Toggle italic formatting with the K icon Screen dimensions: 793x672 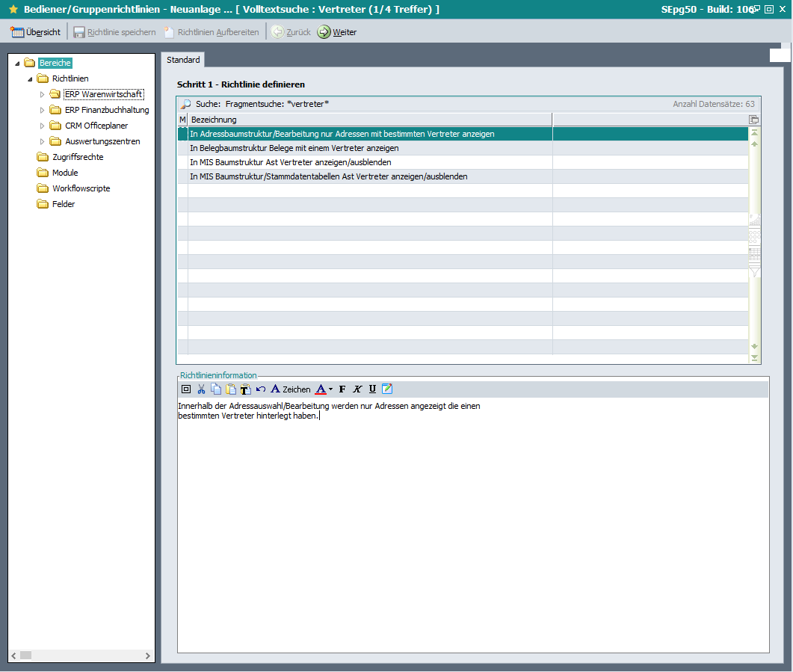357,389
